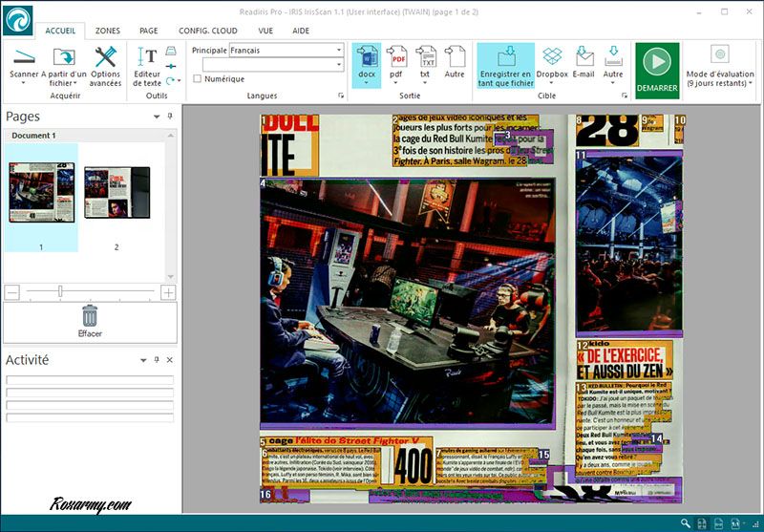Select docx output format

coord(366,57)
